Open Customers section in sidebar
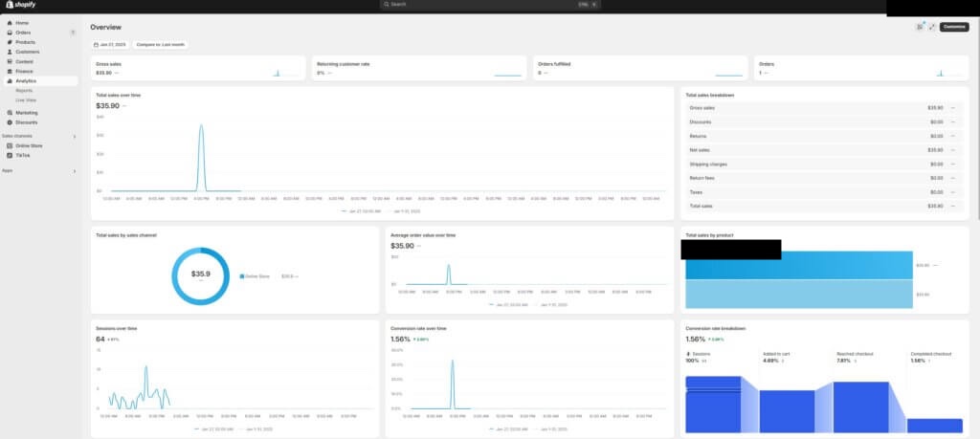 point(27,52)
